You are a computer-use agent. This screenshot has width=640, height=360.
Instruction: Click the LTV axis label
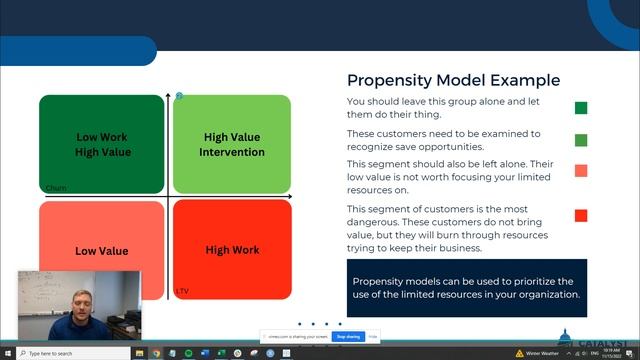182,291
